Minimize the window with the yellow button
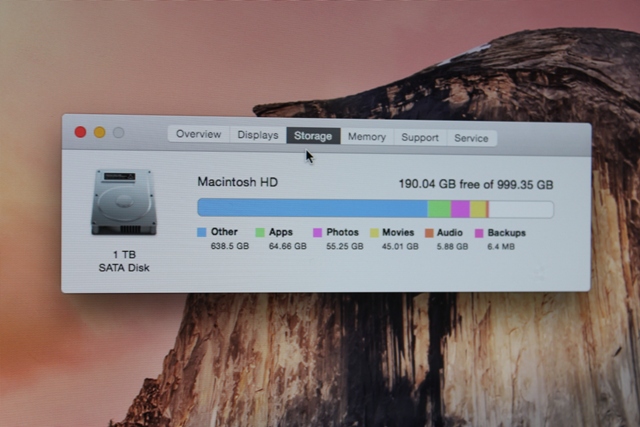The width and height of the screenshot is (640, 427). point(100,132)
